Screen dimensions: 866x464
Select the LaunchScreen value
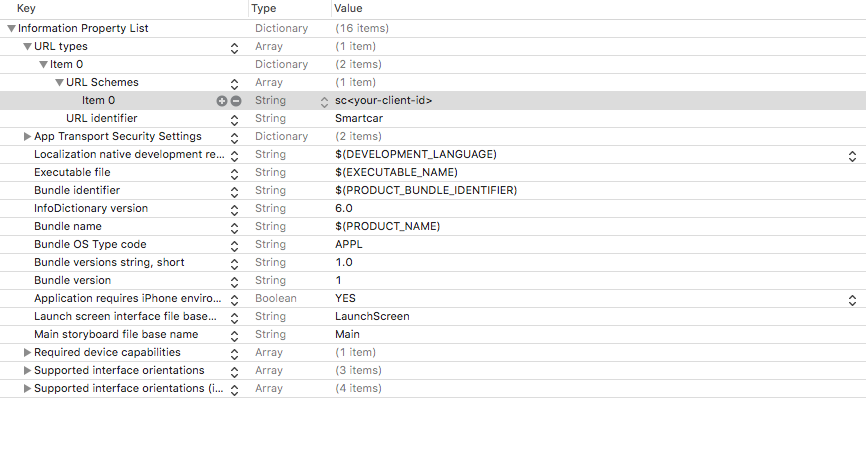pos(372,317)
